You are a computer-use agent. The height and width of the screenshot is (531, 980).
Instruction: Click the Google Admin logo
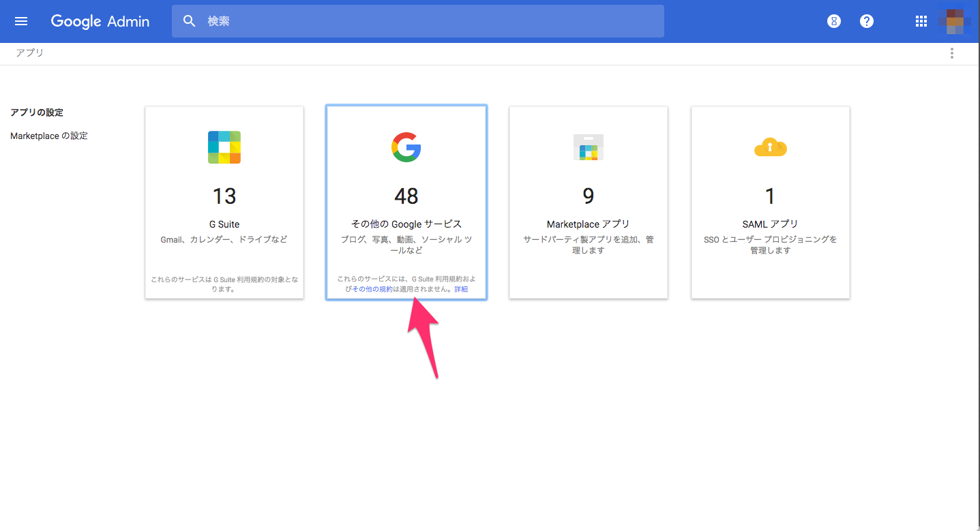(100, 21)
